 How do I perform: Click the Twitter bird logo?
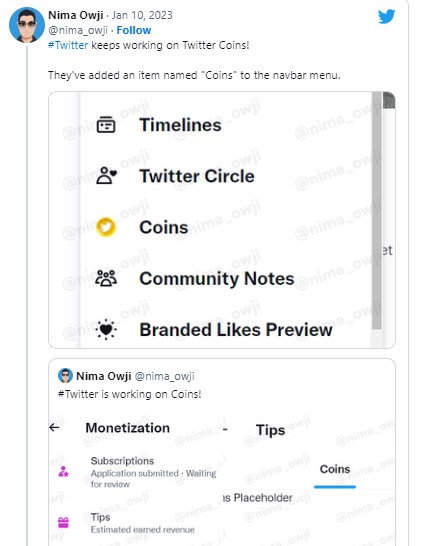(387, 16)
